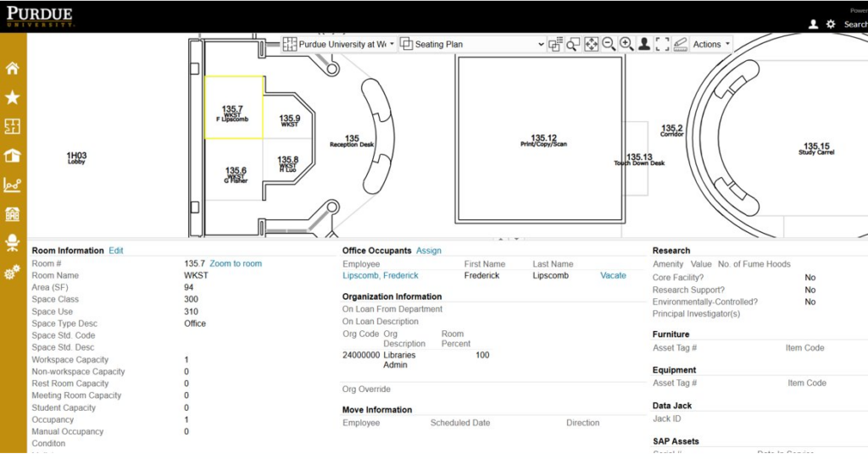Click last name Lipscomb cell
868x459 pixels.
point(550,275)
